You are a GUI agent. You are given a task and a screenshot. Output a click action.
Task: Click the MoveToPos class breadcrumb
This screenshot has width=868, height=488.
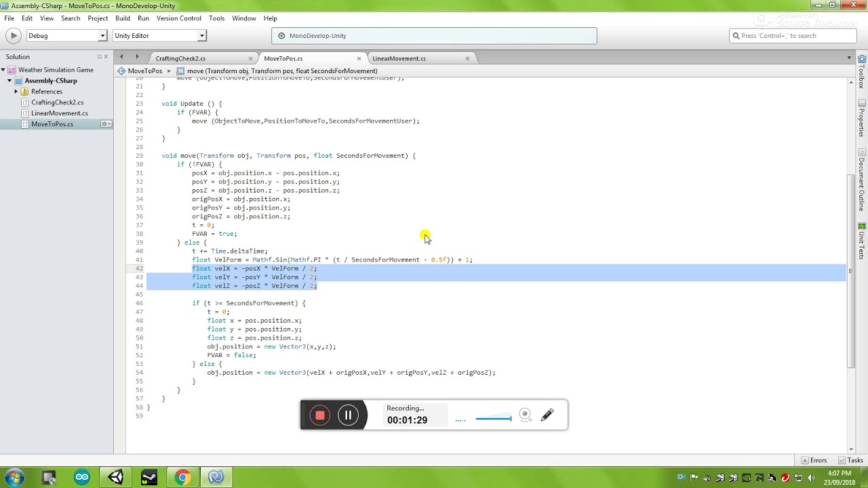point(140,70)
